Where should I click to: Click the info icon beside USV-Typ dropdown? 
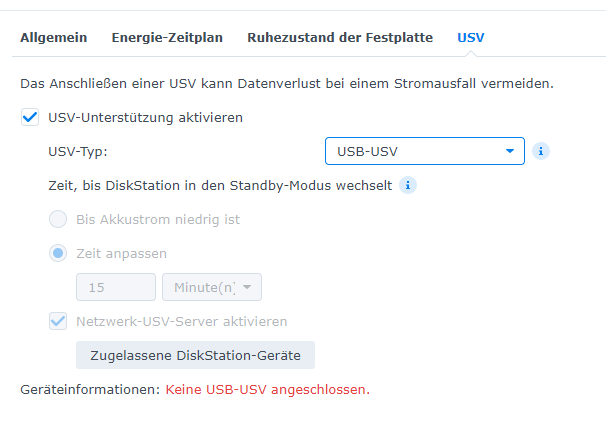pyautogui.click(x=541, y=151)
